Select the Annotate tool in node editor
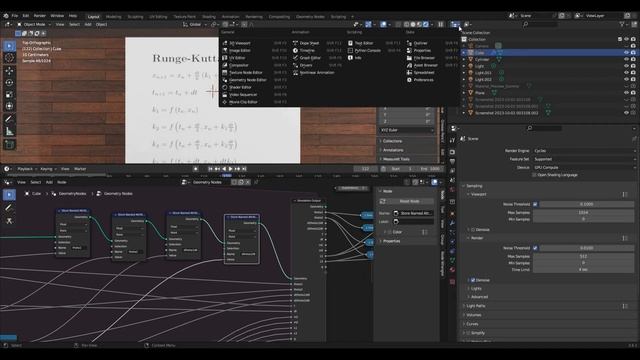Viewport: 640px width, 360px height. [x=9, y=208]
